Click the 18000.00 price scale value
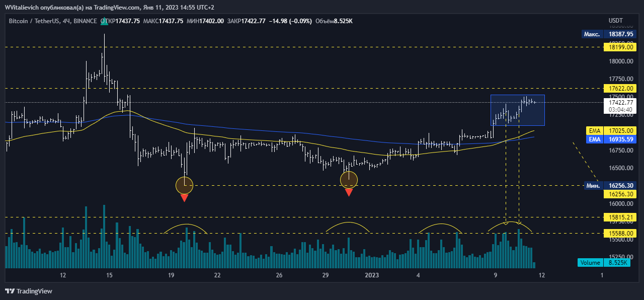Image resolution: width=644 pixels, height=300 pixels. click(620, 61)
